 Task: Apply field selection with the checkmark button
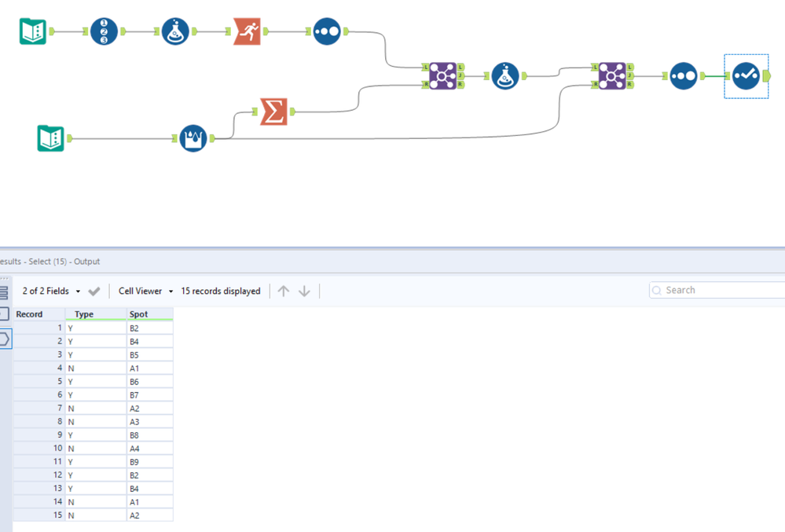[x=94, y=291]
